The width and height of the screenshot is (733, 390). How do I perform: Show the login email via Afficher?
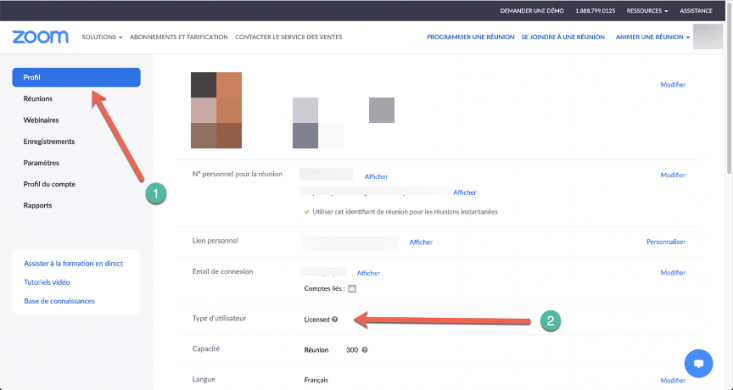click(x=368, y=273)
